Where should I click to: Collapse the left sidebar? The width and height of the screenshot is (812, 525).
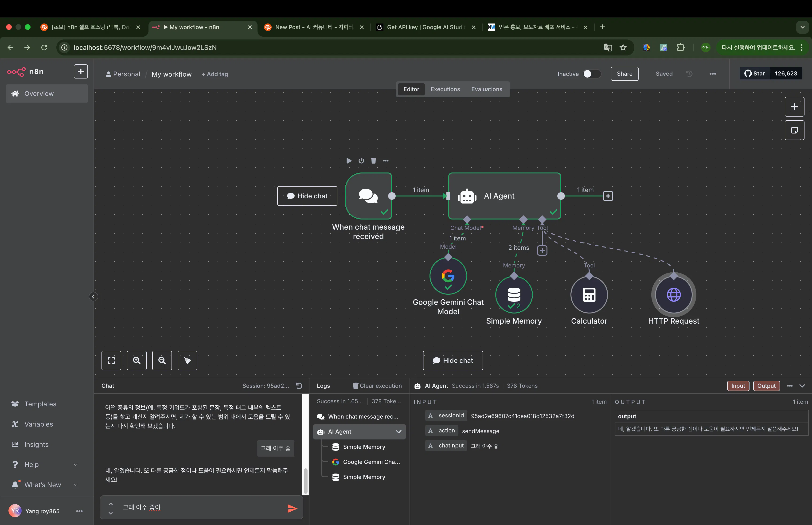[x=93, y=297]
